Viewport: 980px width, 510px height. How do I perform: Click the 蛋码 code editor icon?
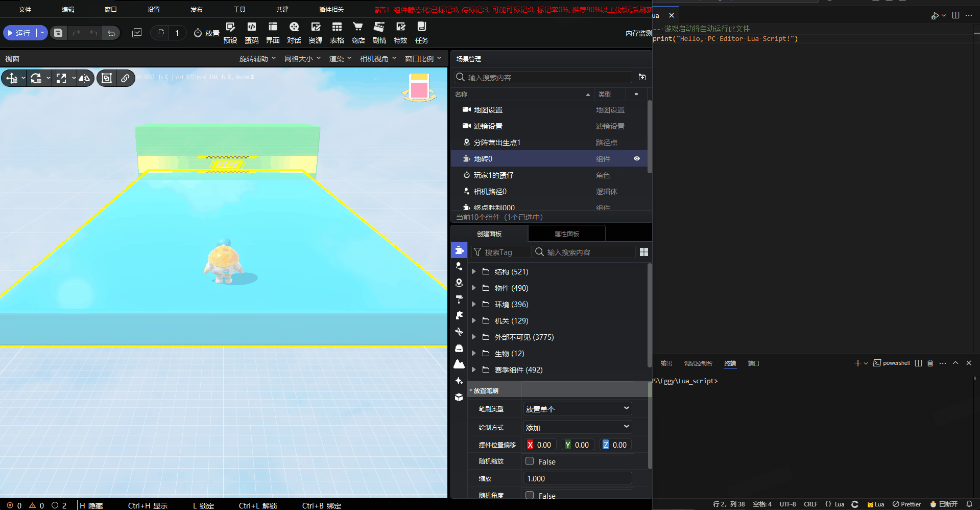[251, 32]
